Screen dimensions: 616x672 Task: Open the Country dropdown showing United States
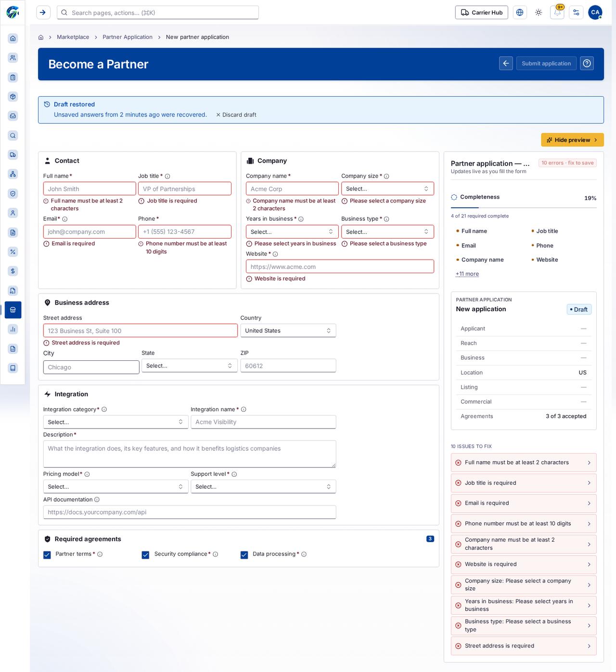[x=288, y=330]
